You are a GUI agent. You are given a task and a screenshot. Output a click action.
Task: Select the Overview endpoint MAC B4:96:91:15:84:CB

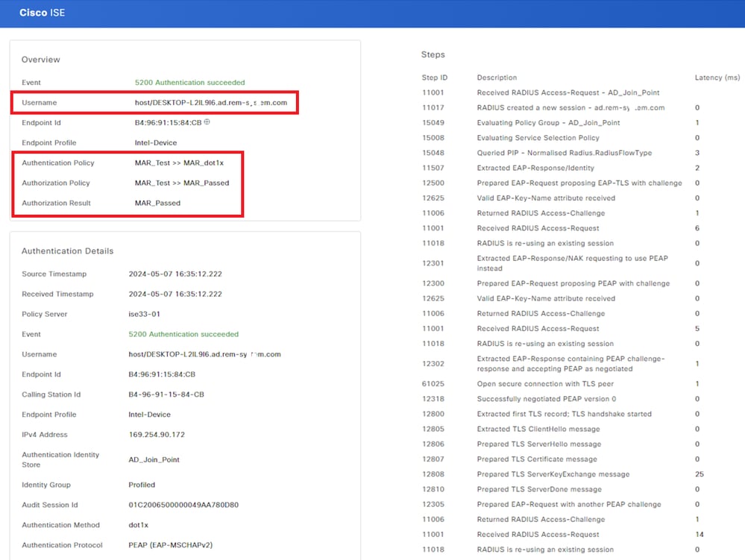pos(168,122)
